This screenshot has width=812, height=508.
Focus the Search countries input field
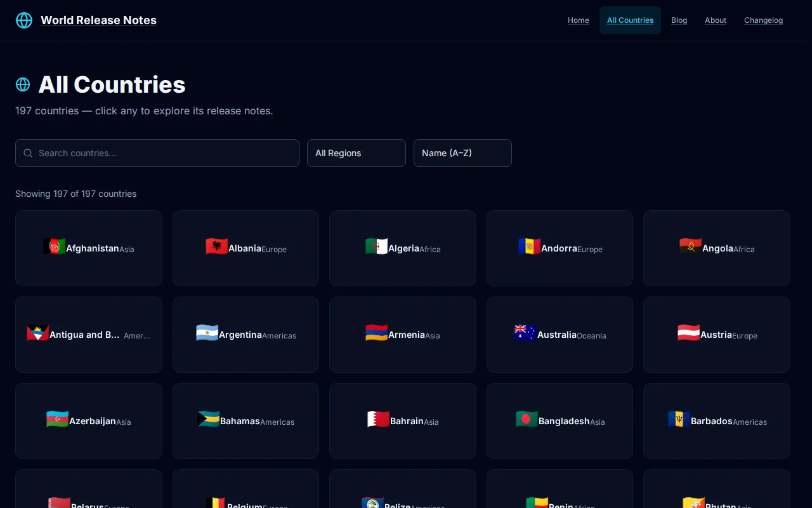(x=157, y=153)
